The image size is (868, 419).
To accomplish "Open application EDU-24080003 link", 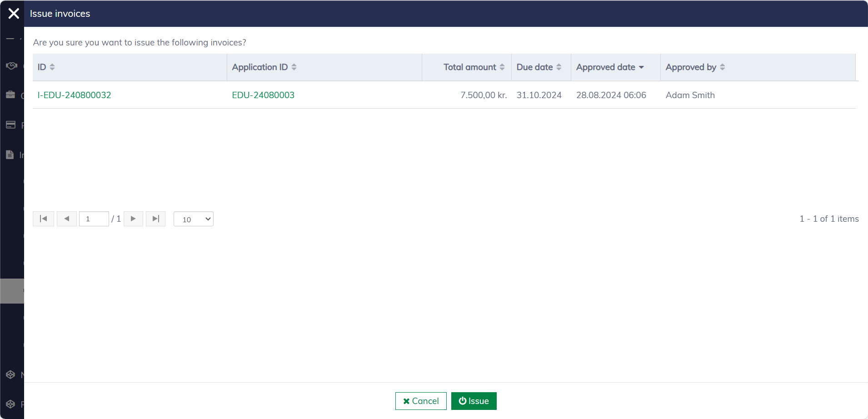I will (263, 95).
